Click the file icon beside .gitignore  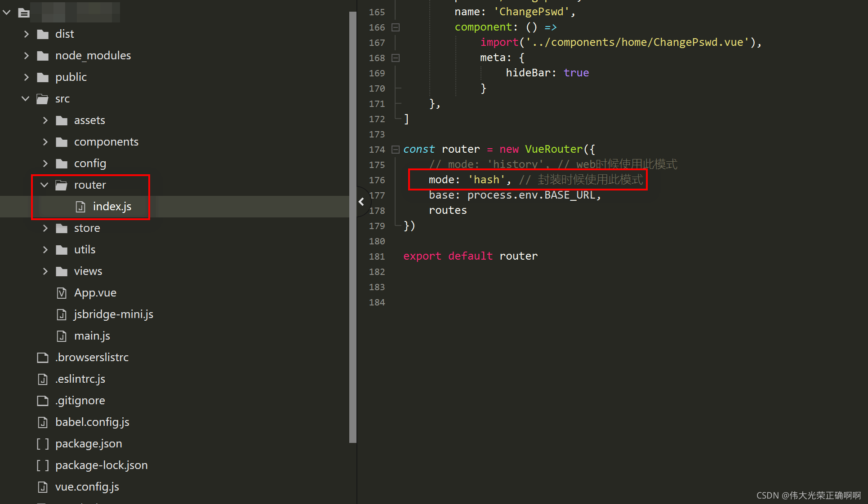point(43,400)
